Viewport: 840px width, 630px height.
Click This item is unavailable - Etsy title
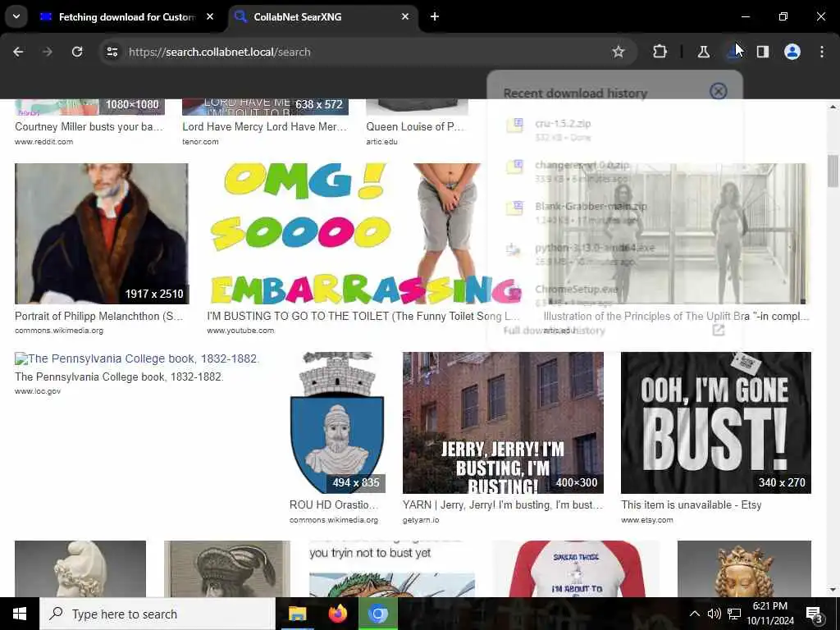691,504
